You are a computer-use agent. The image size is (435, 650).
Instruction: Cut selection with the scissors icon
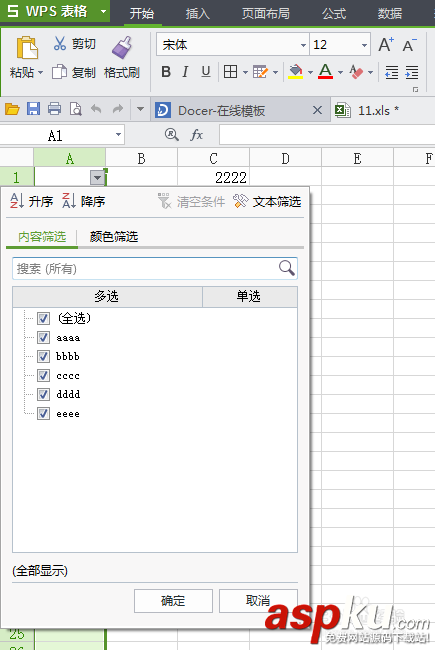click(60, 43)
